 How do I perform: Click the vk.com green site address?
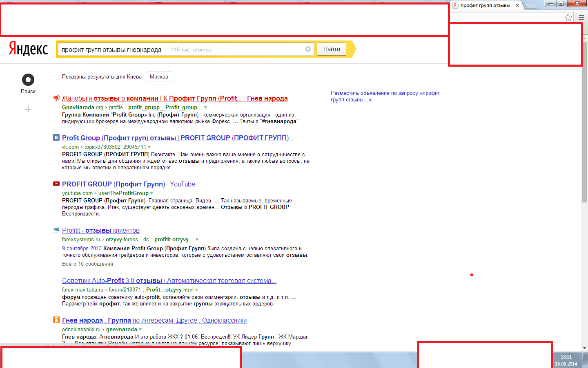(70, 147)
